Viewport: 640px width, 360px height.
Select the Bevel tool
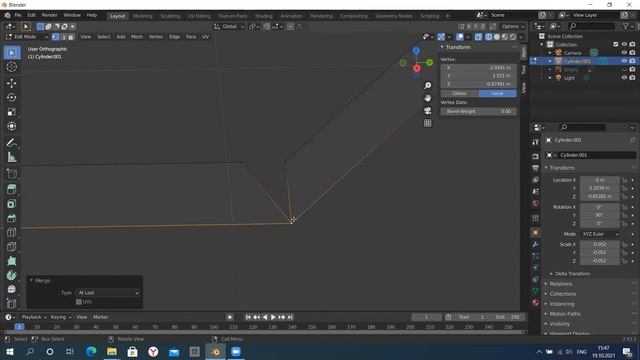click(11, 218)
